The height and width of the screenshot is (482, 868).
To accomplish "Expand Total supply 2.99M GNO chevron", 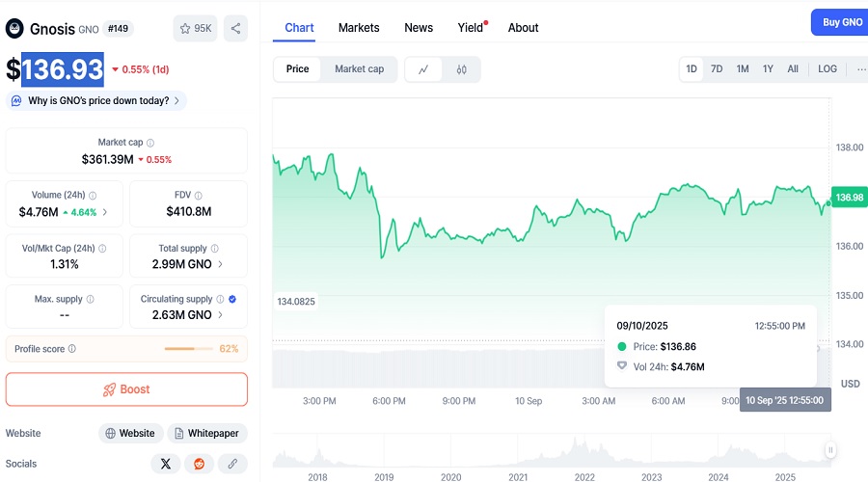I will (220, 264).
